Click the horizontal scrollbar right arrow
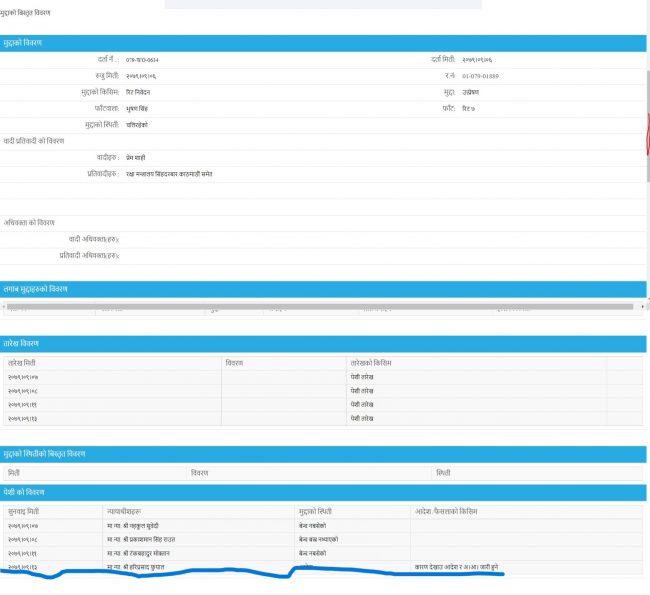Viewport: 650px width, 595px height. pyautogui.click(x=642, y=306)
